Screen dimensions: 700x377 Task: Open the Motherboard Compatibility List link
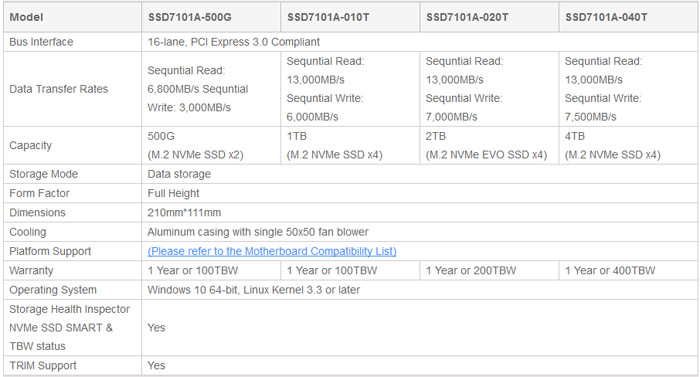pyautogui.click(x=272, y=251)
